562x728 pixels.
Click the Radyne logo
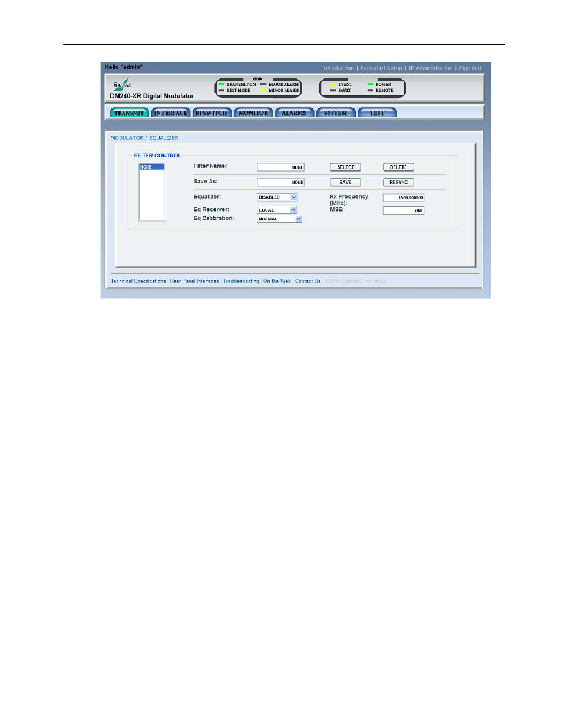122,84
